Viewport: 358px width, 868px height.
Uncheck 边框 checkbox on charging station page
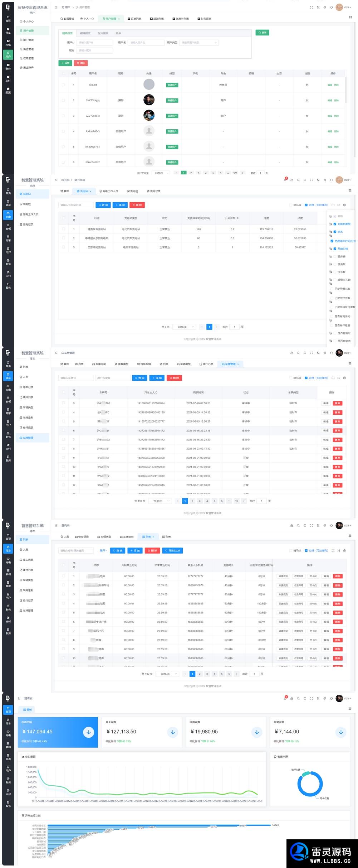(x=306, y=205)
